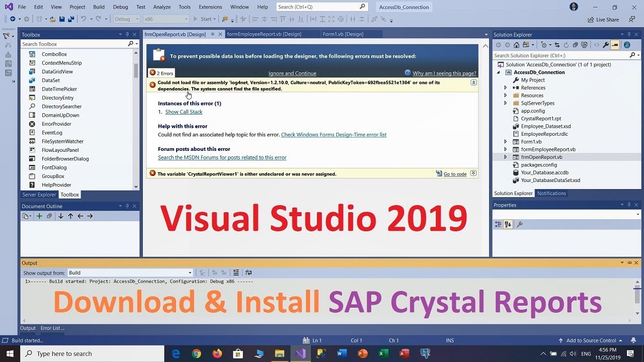644x362 pixels.
Task: Click the right arrow in Document Outline
Action: click(90, 216)
